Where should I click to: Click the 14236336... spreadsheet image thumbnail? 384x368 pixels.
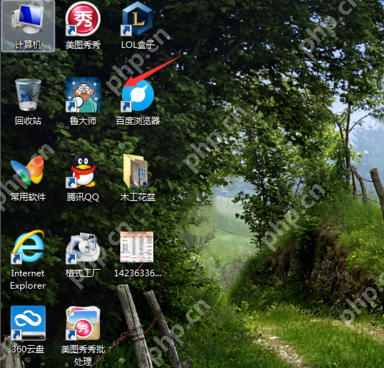pyautogui.click(x=137, y=247)
